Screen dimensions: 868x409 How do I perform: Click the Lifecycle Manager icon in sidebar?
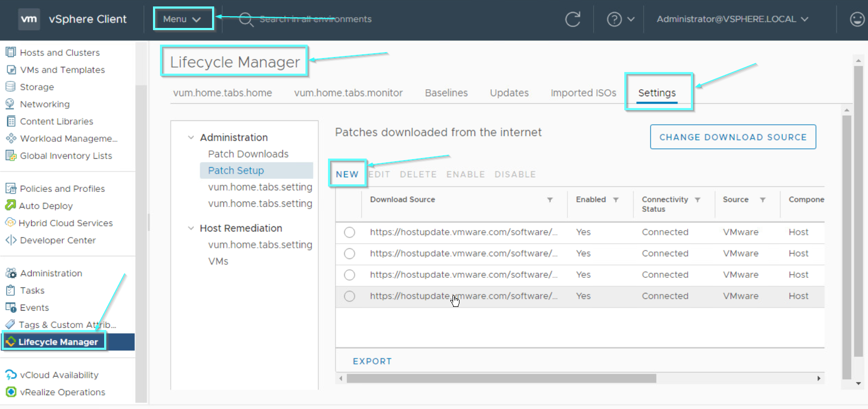tap(10, 341)
